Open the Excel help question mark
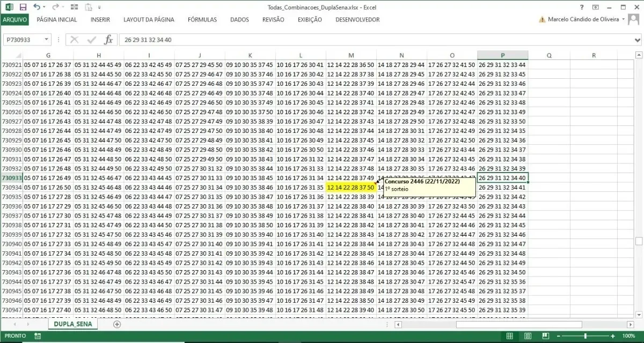This screenshot has width=644, height=343. coord(582,7)
